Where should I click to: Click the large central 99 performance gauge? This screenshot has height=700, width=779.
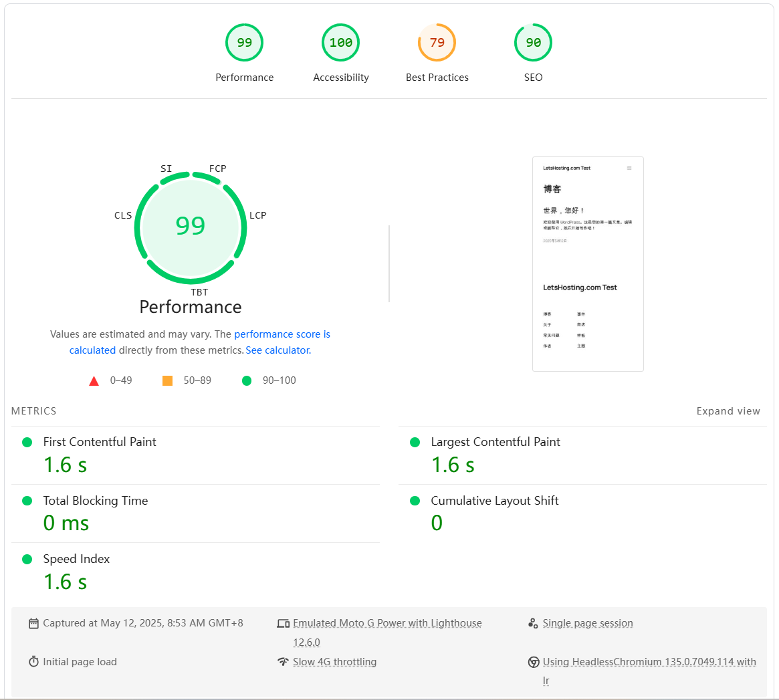191,227
